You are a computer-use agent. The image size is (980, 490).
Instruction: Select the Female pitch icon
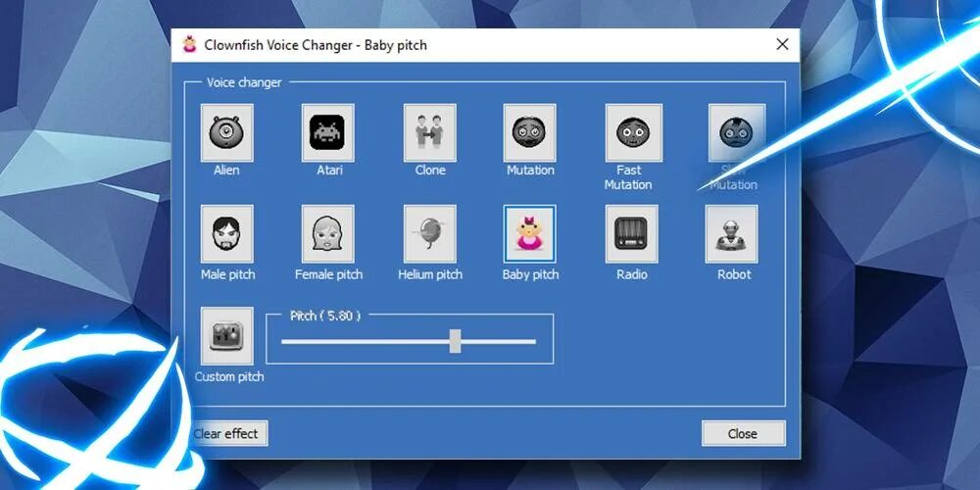(327, 234)
